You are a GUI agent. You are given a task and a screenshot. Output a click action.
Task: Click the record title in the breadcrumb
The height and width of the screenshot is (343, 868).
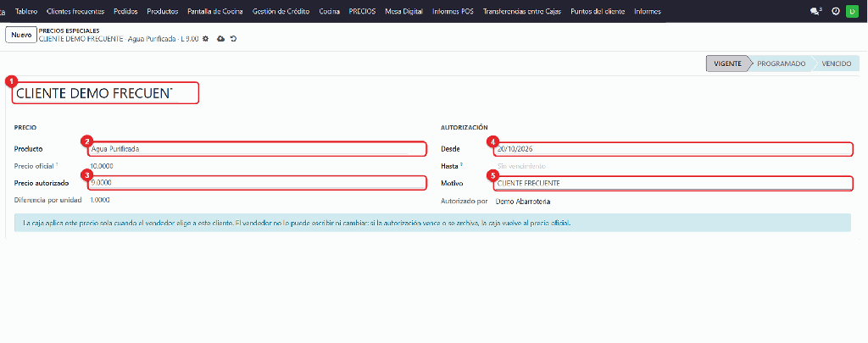pyautogui.click(x=119, y=39)
